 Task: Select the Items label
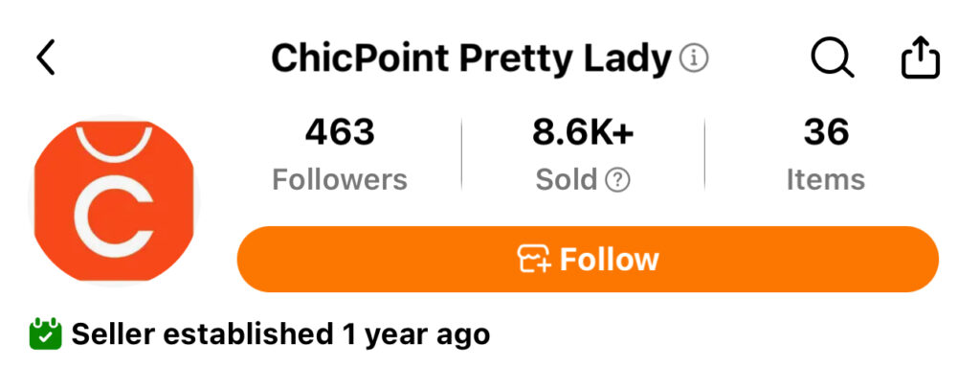tap(826, 180)
